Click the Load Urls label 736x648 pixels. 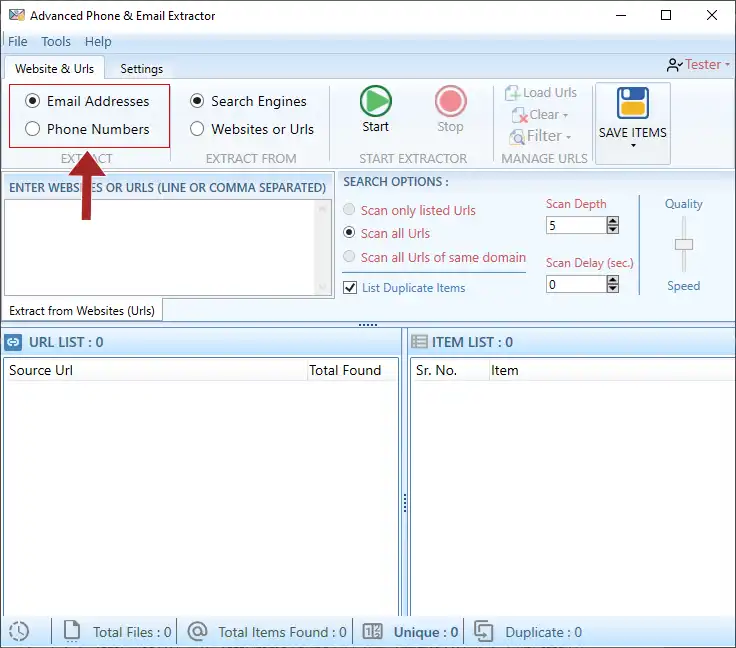550,93
